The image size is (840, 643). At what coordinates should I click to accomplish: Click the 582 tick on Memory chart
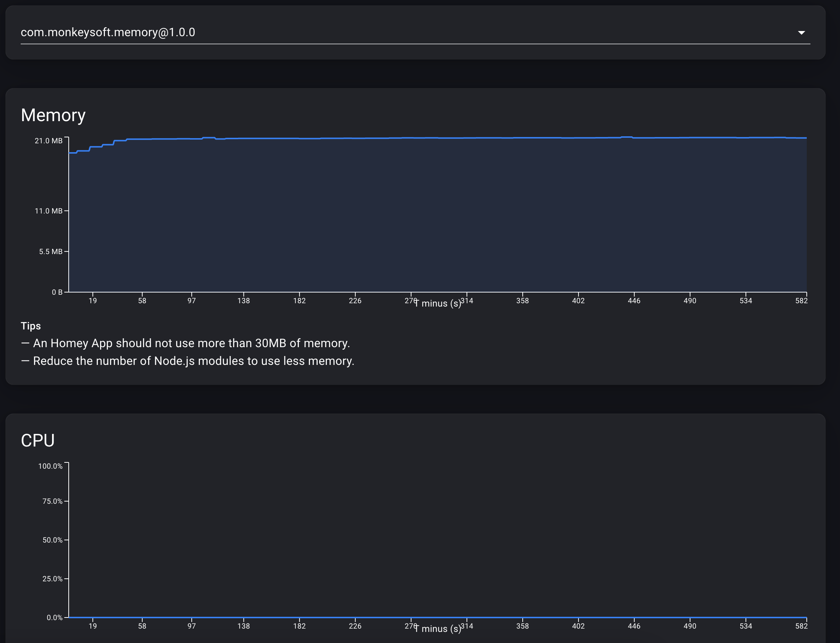[x=802, y=301]
